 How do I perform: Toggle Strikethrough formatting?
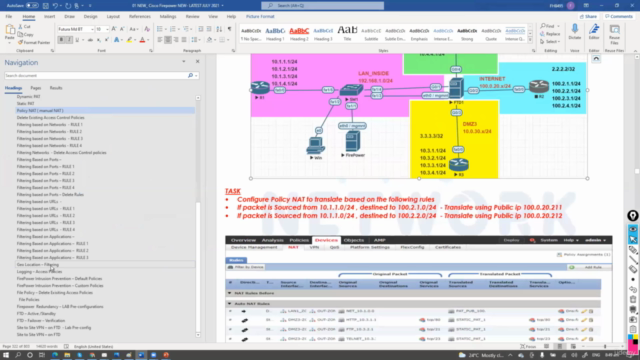point(90,40)
